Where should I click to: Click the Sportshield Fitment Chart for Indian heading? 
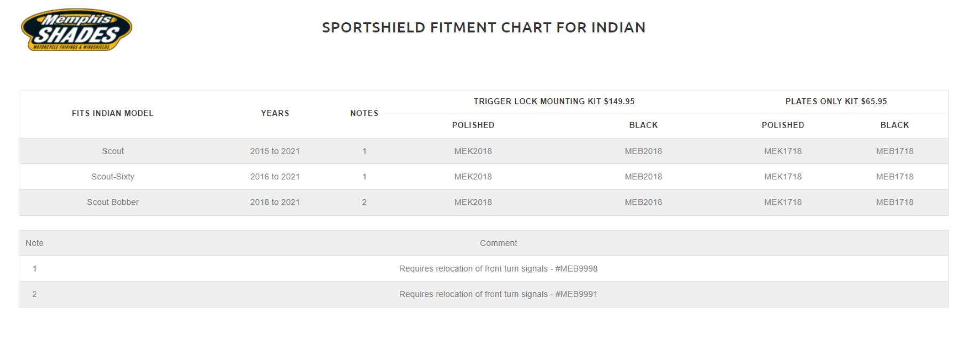tap(484, 27)
